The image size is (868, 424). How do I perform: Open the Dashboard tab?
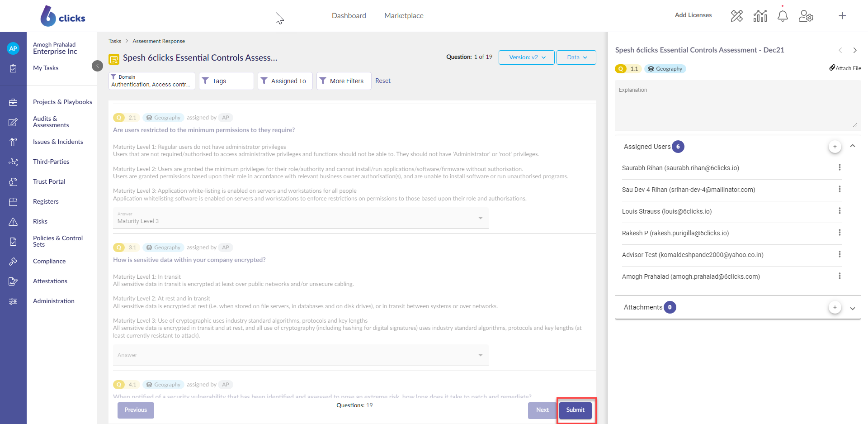(349, 16)
